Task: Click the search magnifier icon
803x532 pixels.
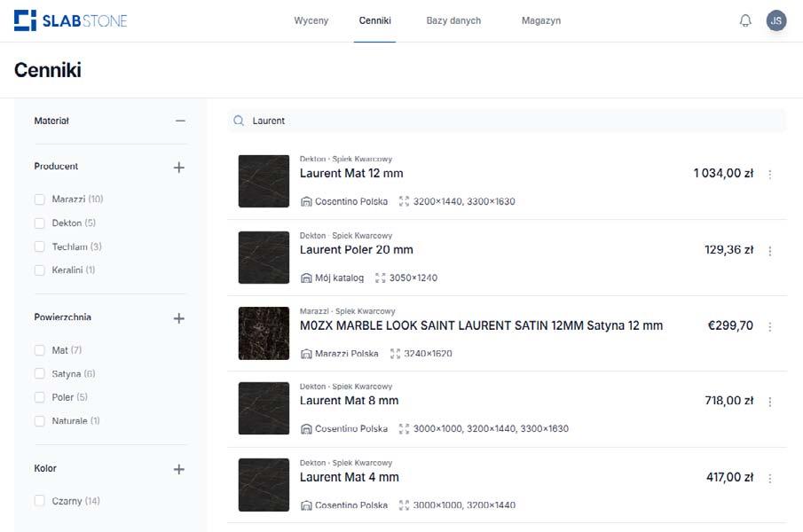Action: pyautogui.click(x=239, y=121)
